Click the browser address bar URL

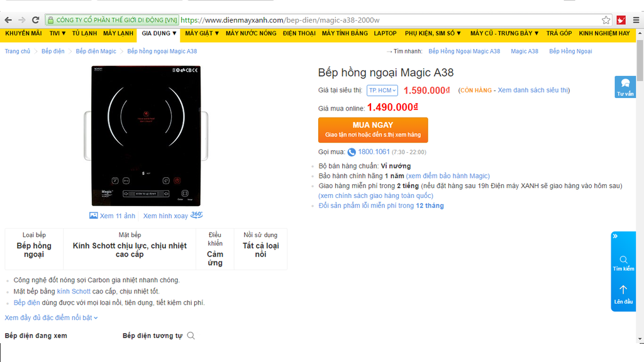(280, 20)
